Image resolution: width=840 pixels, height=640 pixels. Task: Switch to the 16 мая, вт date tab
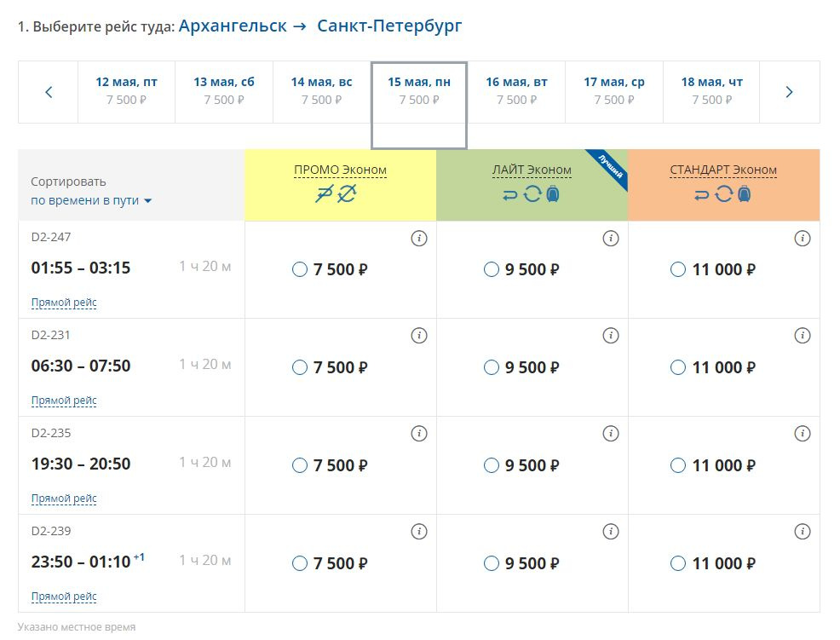[516, 92]
